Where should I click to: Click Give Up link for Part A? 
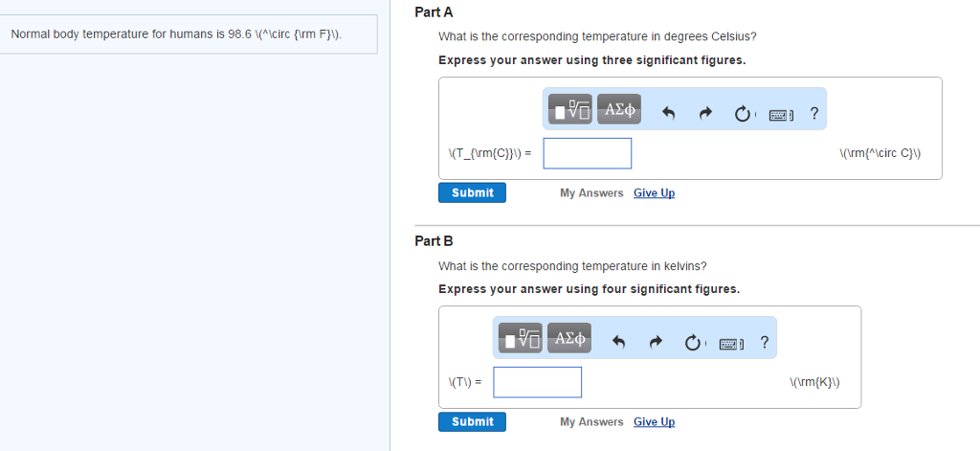click(654, 192)
